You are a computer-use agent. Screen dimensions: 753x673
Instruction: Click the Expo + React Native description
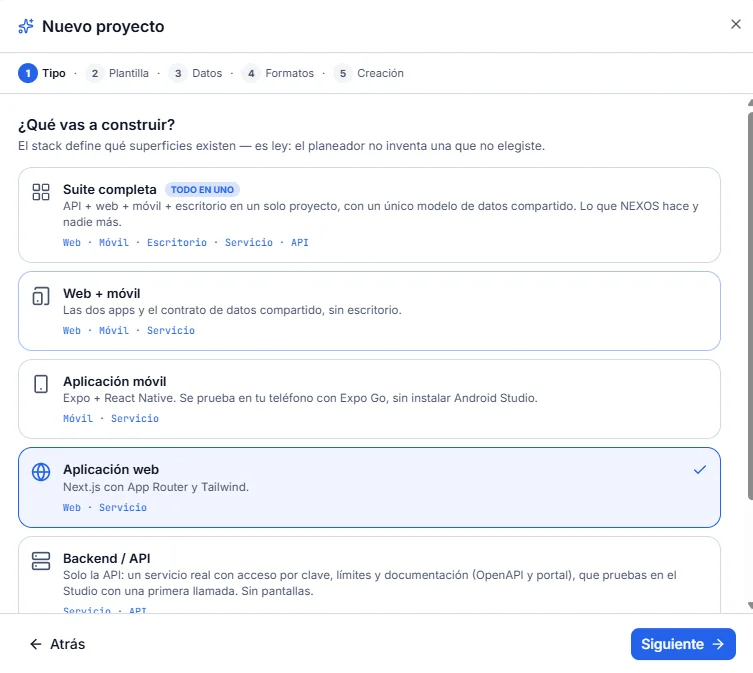(300, 398)
